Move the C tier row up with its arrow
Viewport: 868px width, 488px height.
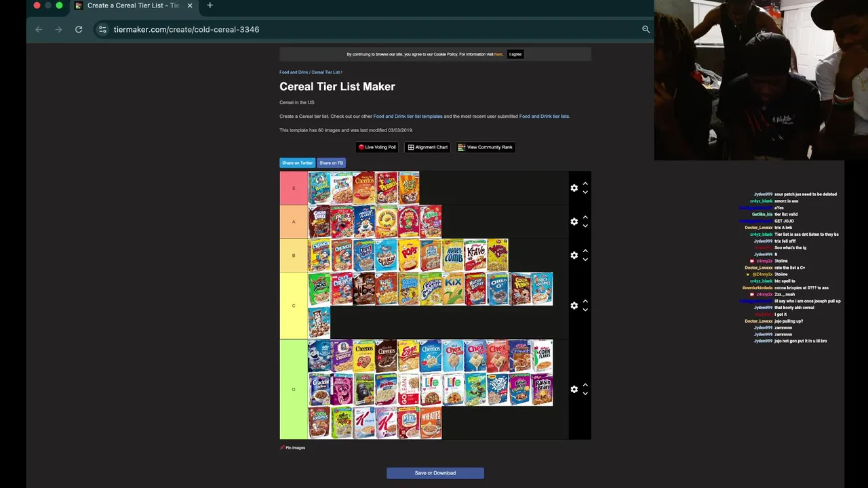pyautogui.click(x=585, y=302)
